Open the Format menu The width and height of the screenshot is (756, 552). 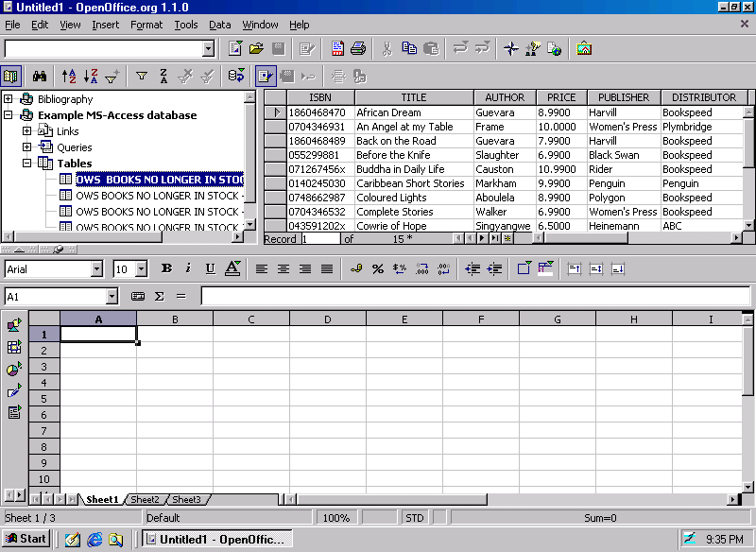pyautogui.click(x=146, y=25)
